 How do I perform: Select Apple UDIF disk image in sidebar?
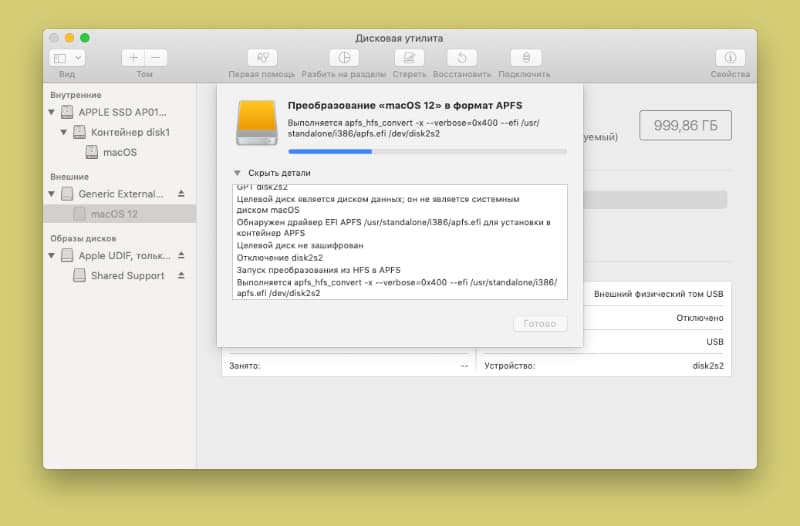119,255
